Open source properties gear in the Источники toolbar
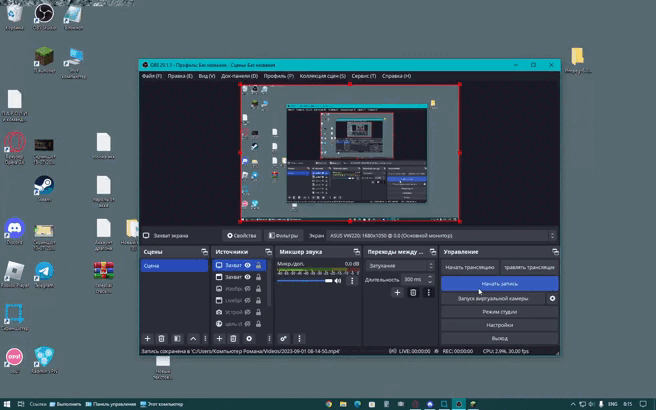 tap(249, 338)
